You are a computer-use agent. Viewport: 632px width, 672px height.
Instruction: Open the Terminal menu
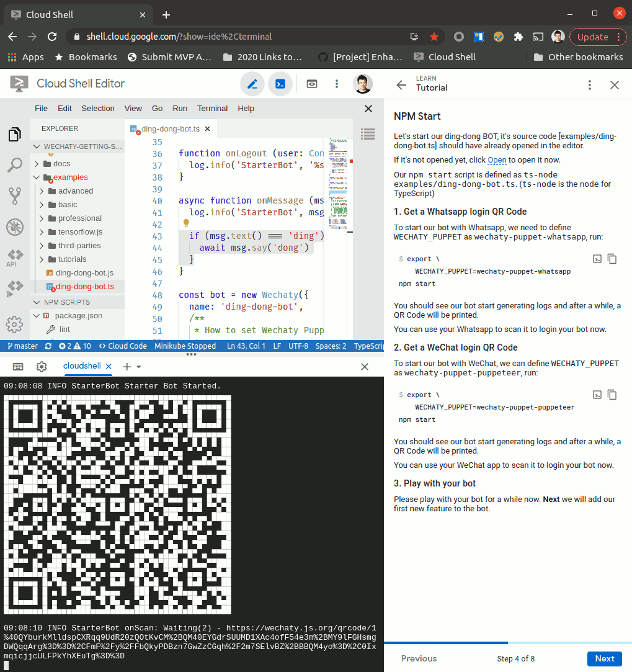[213, 109]
